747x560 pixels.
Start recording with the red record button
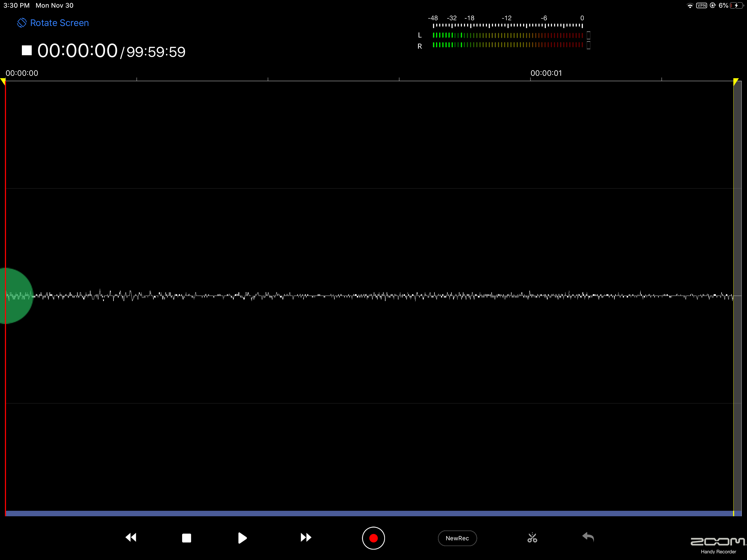click(373, 538)
